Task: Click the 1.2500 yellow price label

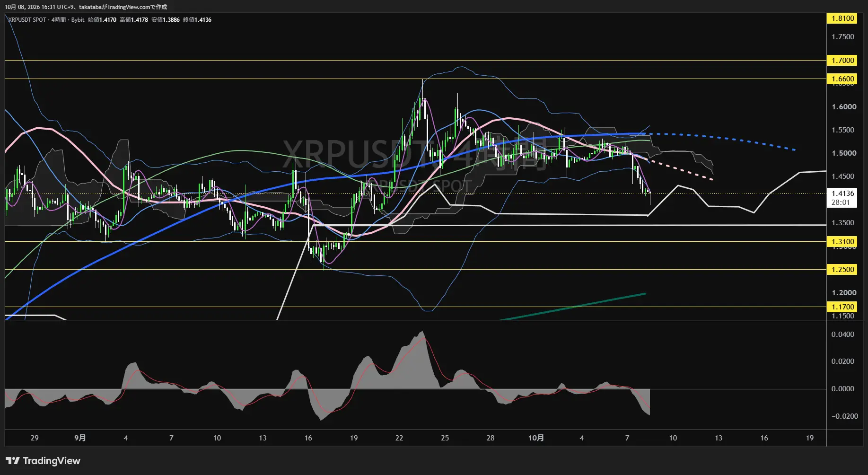Action: [843, 270]
